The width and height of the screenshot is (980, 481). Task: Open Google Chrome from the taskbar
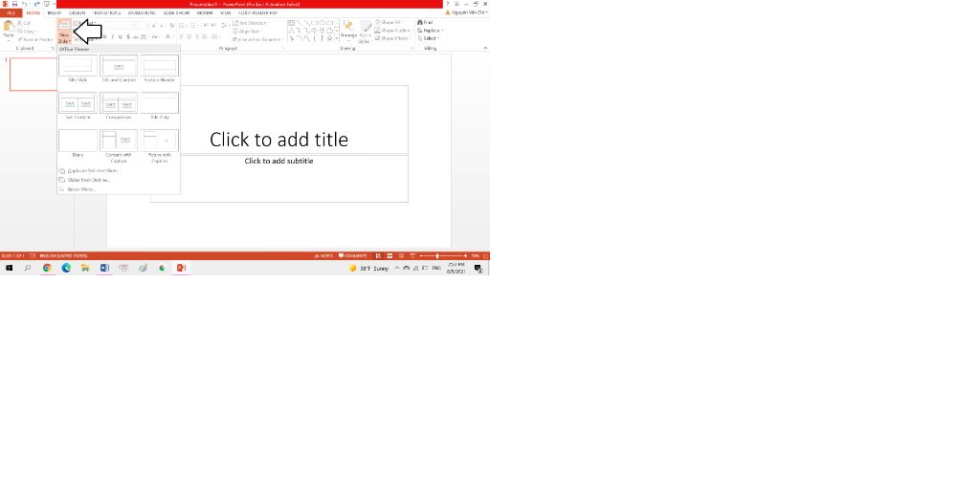pos(47,268)
